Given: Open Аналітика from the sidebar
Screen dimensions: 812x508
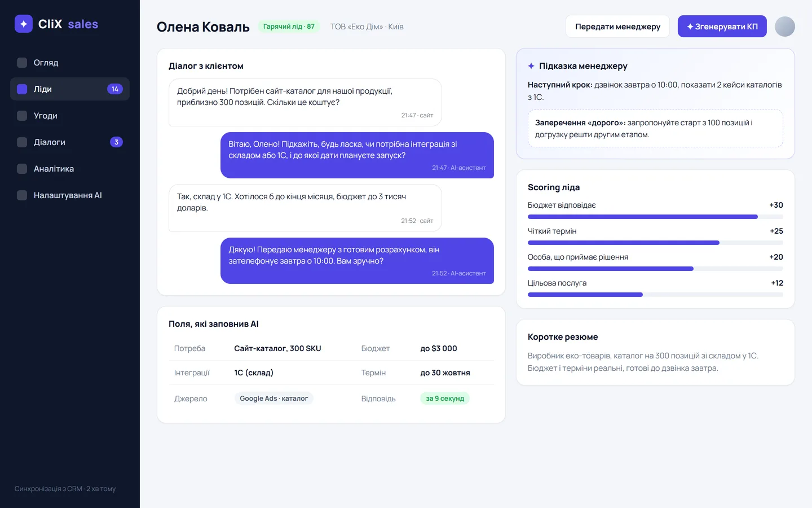Looking at the screenshot, I should pyautogui.click(x=70, y=169).
